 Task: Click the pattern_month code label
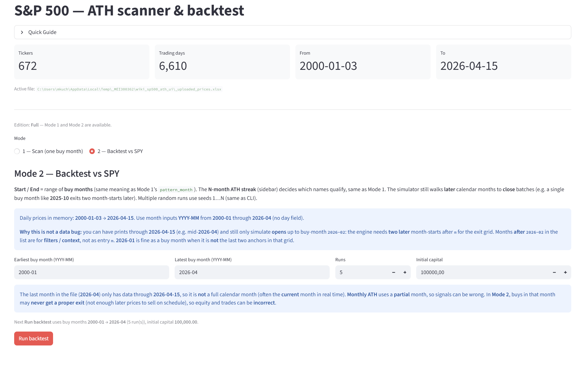[176, 190]
